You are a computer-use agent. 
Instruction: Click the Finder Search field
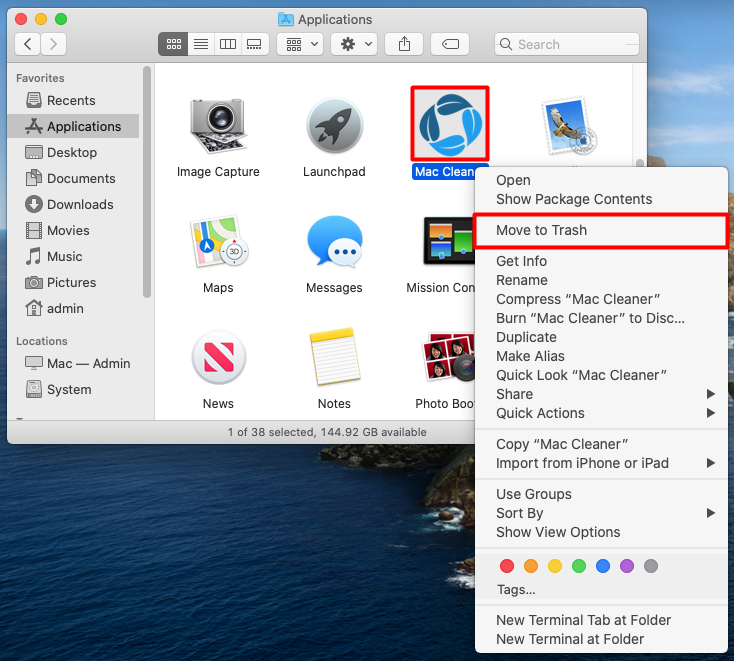(567, 44)
